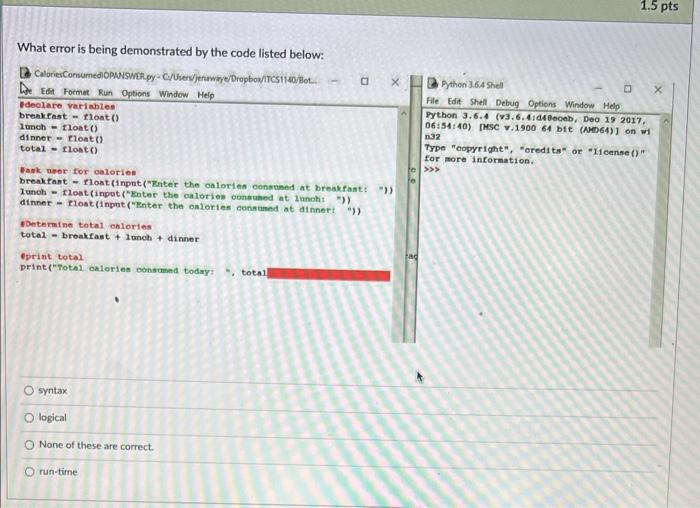Choose None of these are correct option
Image resolution: width=700 pixels, height=508 pixels.
tap(29, 445)
